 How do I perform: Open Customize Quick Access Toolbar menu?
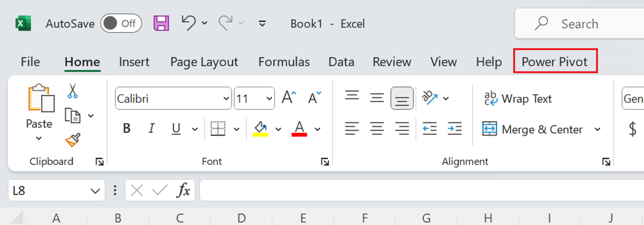tap(262, 23)
